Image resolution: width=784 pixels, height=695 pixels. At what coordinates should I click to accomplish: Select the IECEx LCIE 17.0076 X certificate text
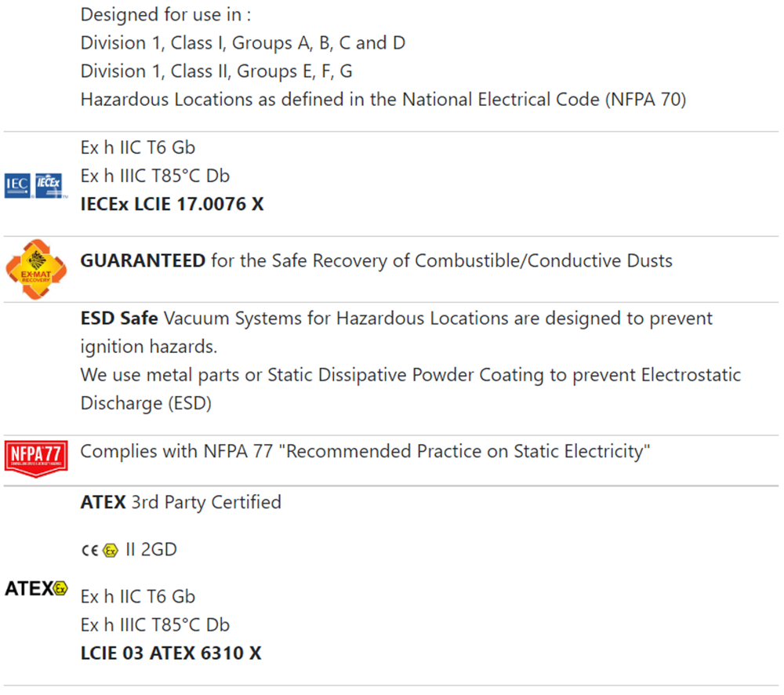point(172,204)
